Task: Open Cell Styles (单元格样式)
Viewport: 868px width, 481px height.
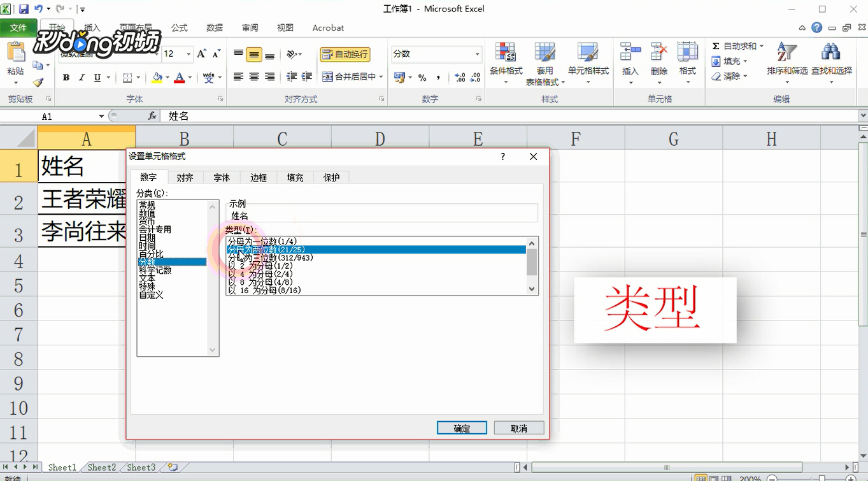Action: click(x=588, y=64)
